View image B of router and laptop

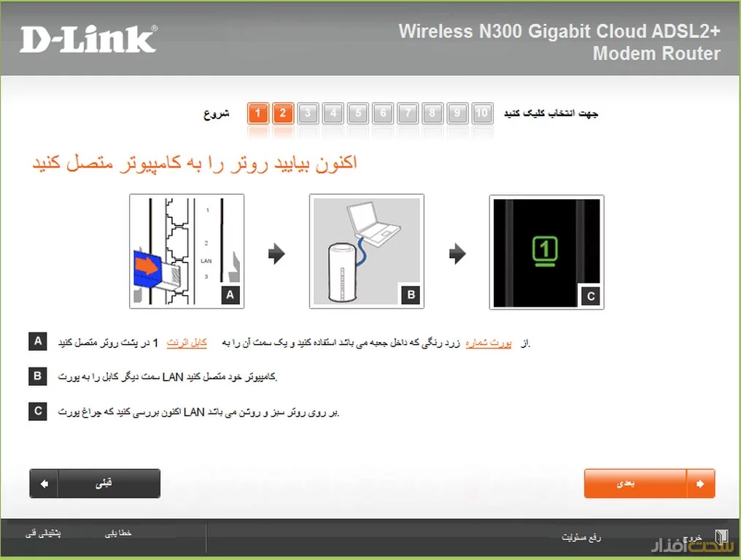pyautogui.click(x=367, y=252)
